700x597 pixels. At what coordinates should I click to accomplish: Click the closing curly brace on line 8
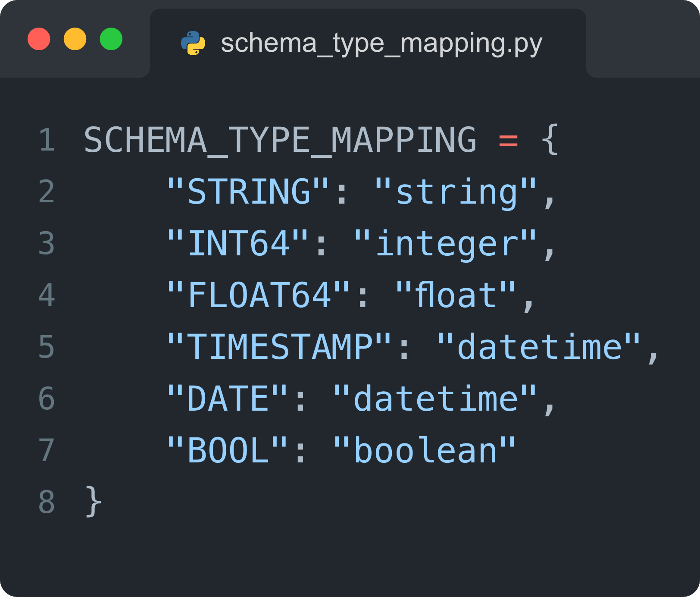[x=94, y=502]
